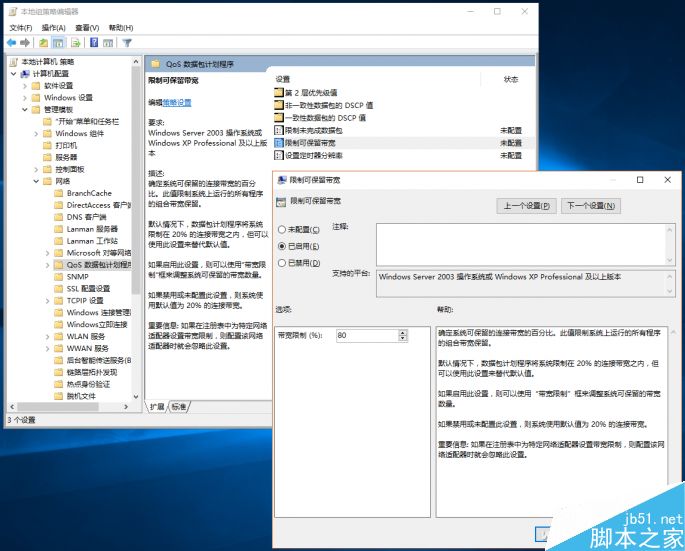Select the 已禁用 radio button
This screenshot has height=551, width=685.
coord(282,263)
